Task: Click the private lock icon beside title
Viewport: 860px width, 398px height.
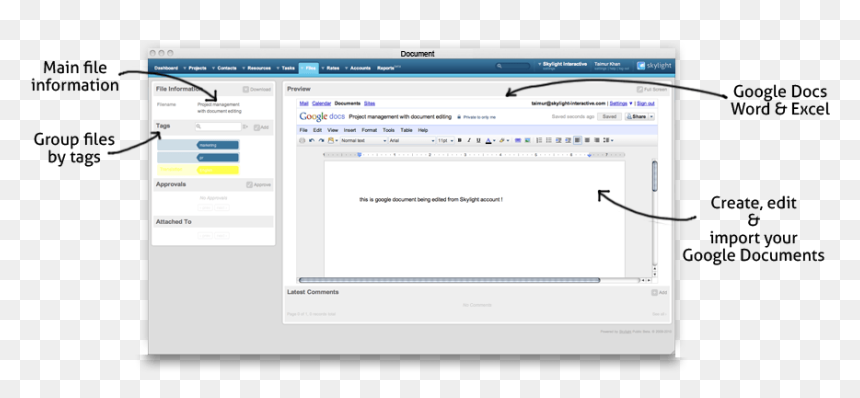Action: (459, 117)
